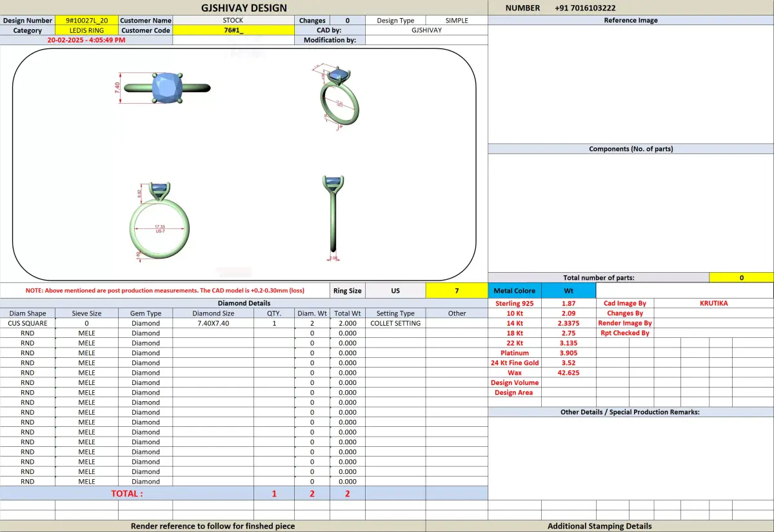Select the KRUTIKA name cell
This screenshot has height=532, width=774.
714,303
